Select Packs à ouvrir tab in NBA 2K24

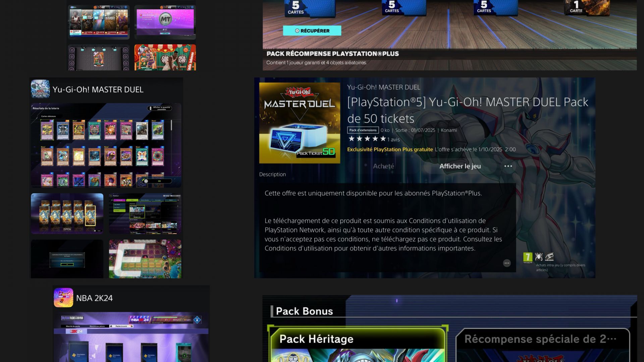click(x=121, y=326)
